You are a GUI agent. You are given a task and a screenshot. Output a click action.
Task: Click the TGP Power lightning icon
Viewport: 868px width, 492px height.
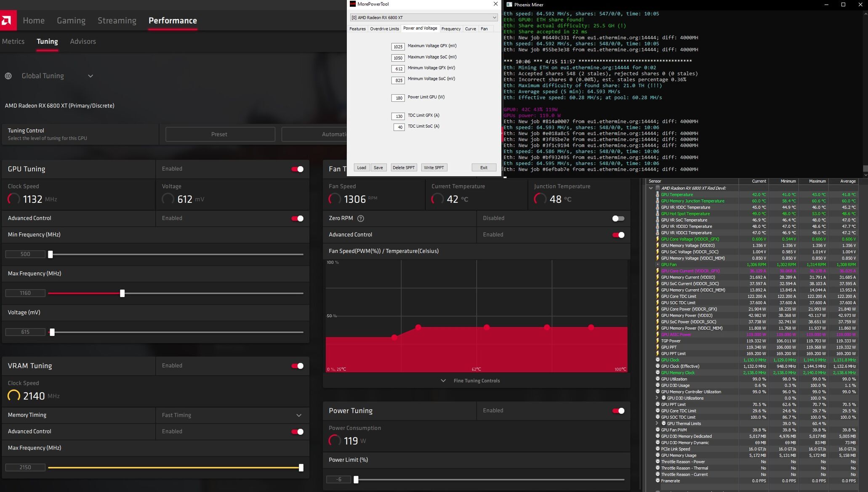pos(658,341)
